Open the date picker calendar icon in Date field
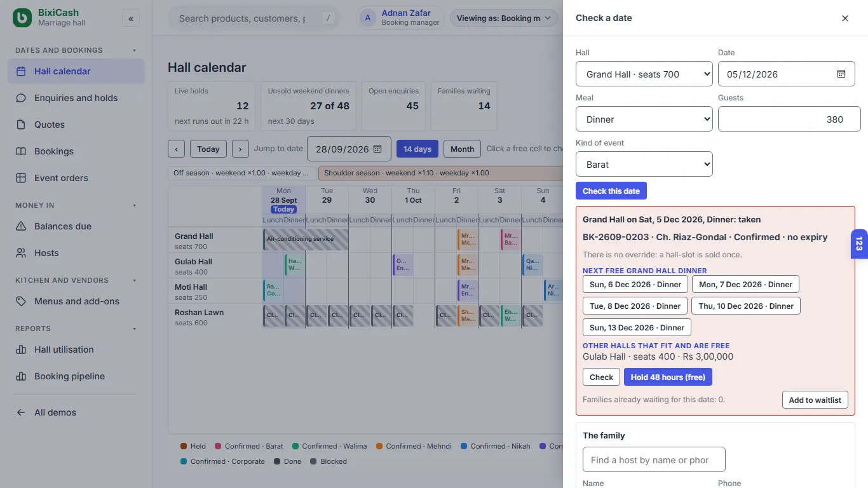868x488 pixels. (841, 74)
